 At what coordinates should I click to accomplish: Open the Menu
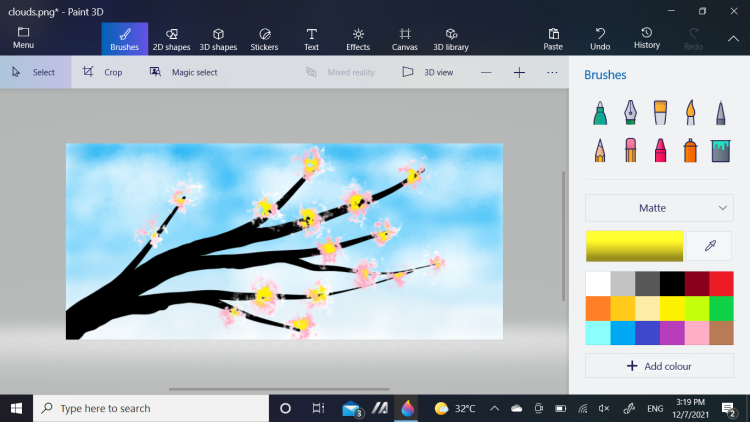(23, 38)
